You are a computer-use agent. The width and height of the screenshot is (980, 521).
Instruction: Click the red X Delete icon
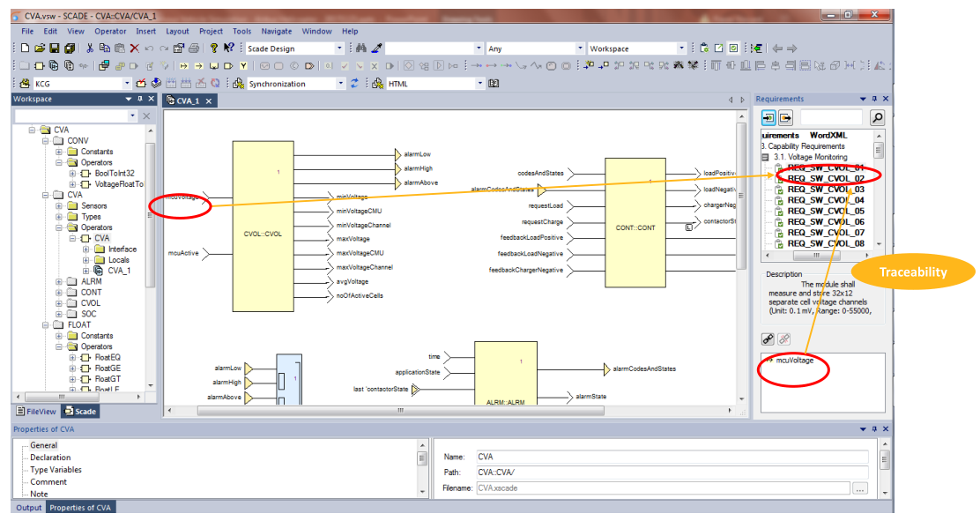point(134,48)
